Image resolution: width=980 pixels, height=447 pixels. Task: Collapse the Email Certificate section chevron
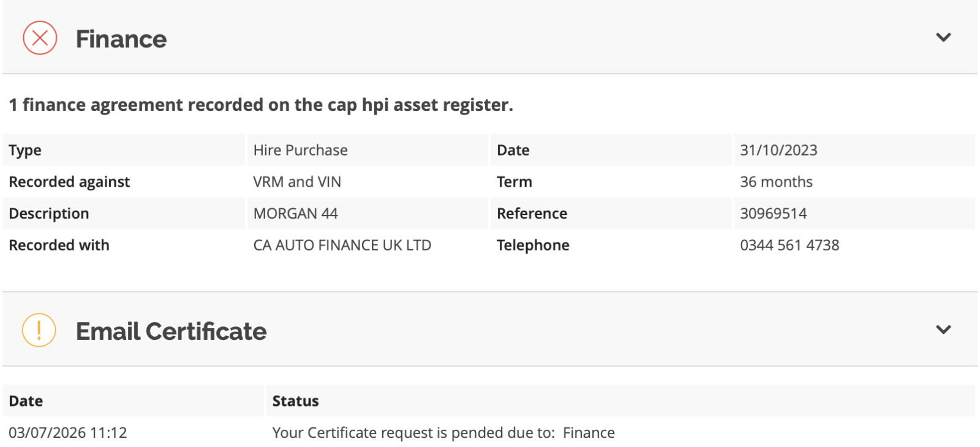(x=943, y=329)
